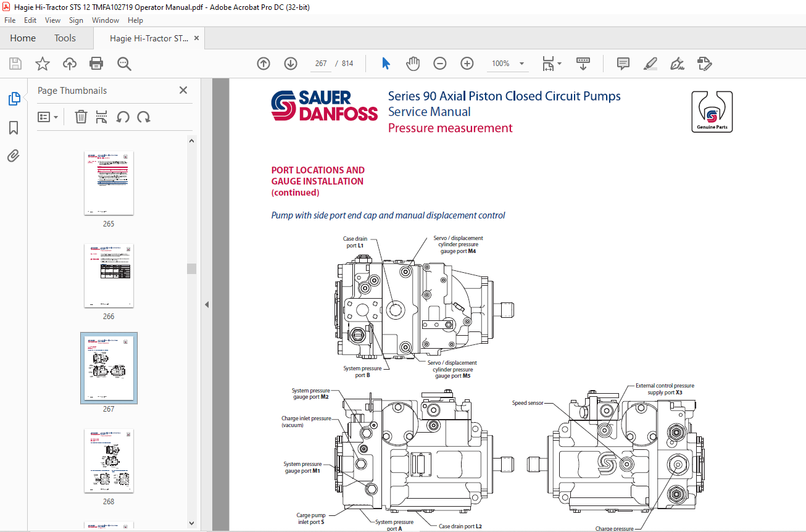Open the Sign menu
This screenshot has width=806, height=532.
click(76, 20)
